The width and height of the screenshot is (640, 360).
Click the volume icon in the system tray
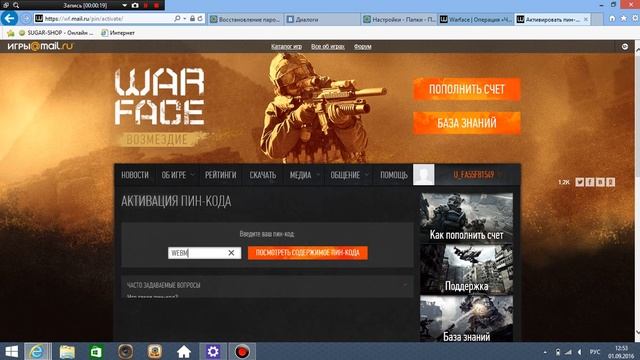pyautogui.click(x=579, y=352)
